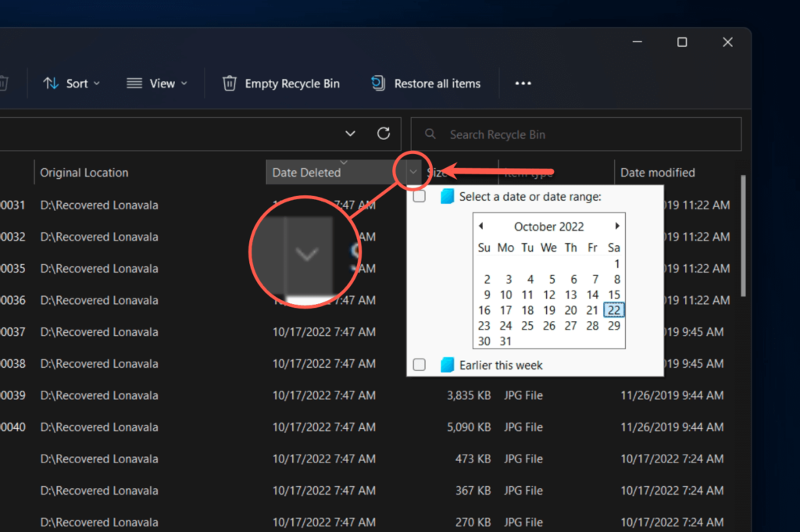Open the View dropdown chevron
800x532 pixels.
coord(184,83)
